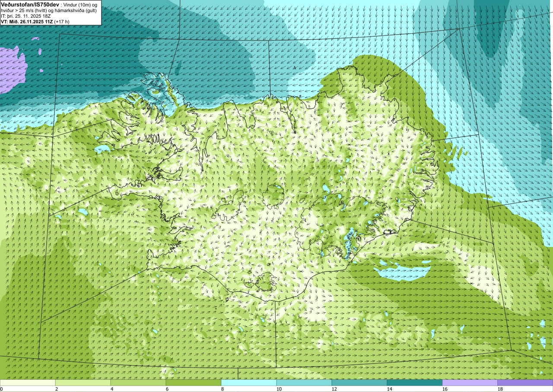Click the 8–10 m/s light cyan legend swatch
The width and height of the screenshot is (553, 392).
[249, 383]
